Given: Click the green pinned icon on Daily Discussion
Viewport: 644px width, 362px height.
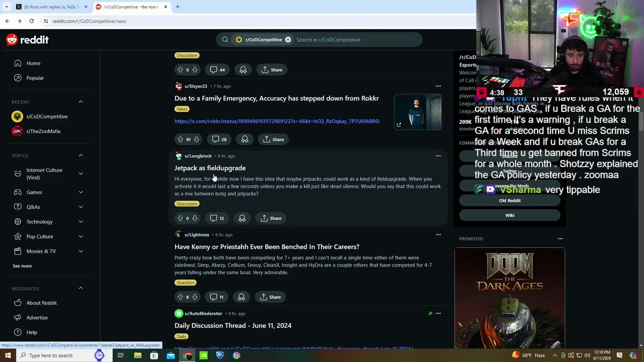Looking at the screenshot, I should 430,314.
